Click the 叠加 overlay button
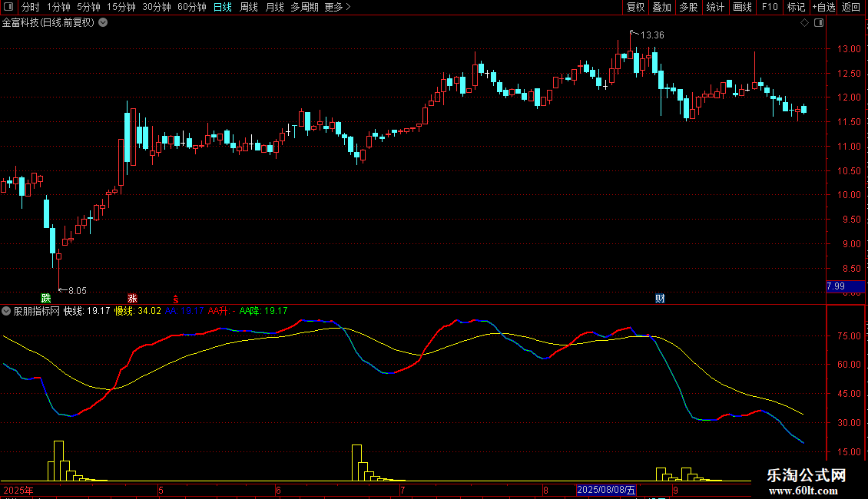This screenshot has width=868, height=499. point(661,7)
